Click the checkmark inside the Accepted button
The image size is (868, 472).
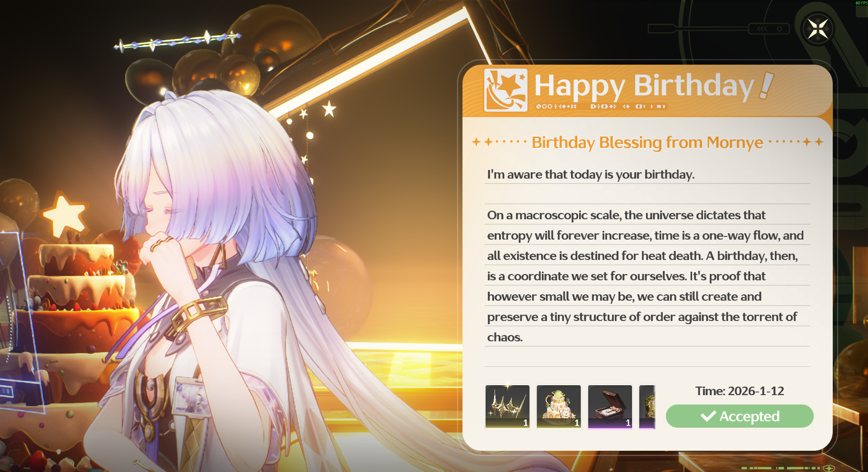(x=708, y=416)
